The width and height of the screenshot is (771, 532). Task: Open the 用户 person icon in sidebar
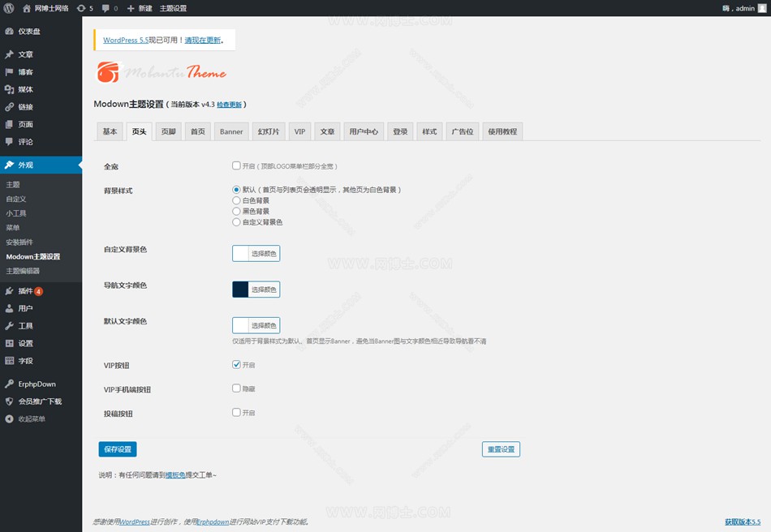coord(10,308)
